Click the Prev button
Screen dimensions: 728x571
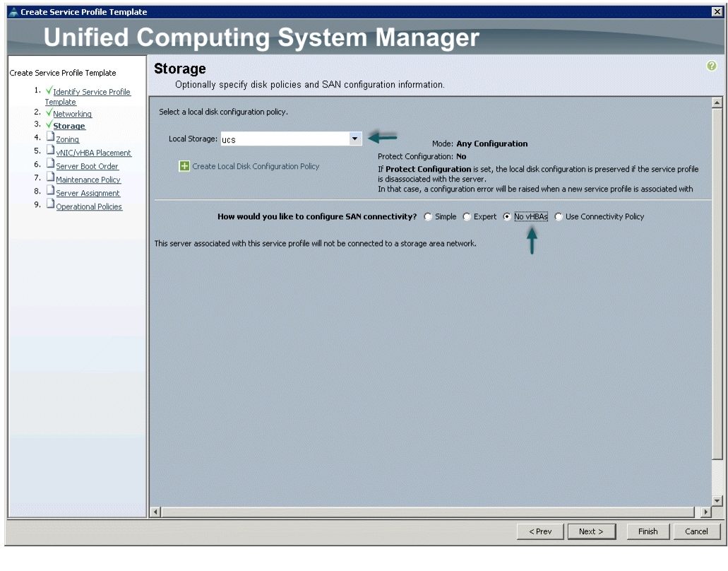pos(540,531)
